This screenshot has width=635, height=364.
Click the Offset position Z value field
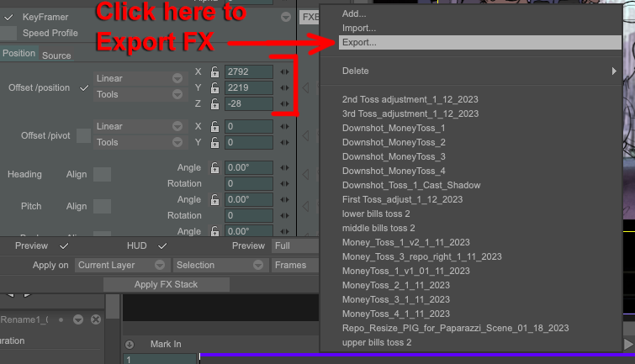point(249,104)
